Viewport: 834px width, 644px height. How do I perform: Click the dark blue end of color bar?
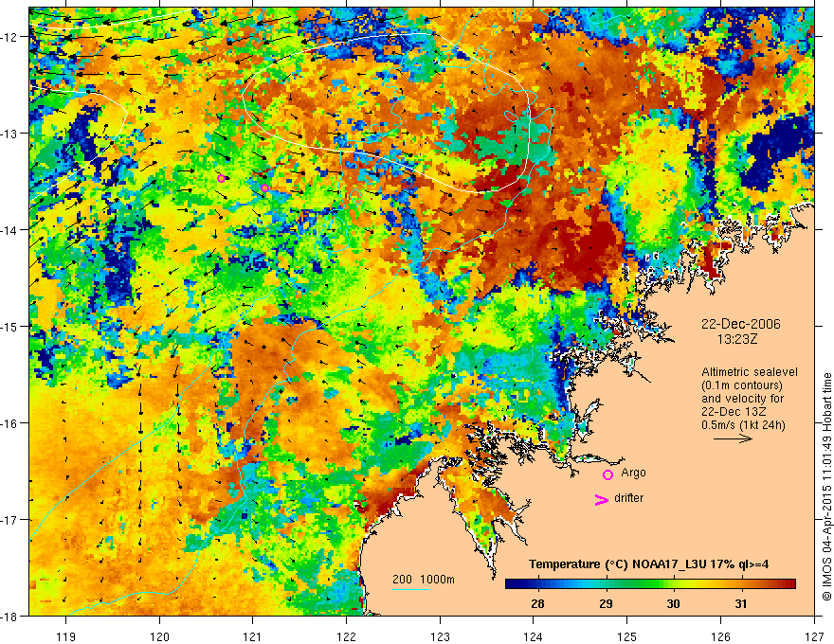point(514,584)
